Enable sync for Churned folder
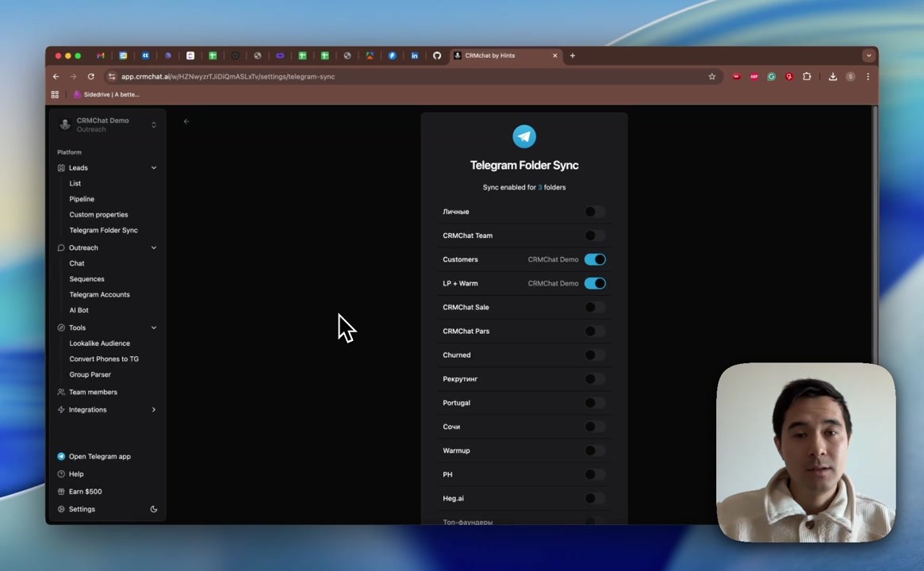This screenshot has width=924, height=571. (595, 354)
